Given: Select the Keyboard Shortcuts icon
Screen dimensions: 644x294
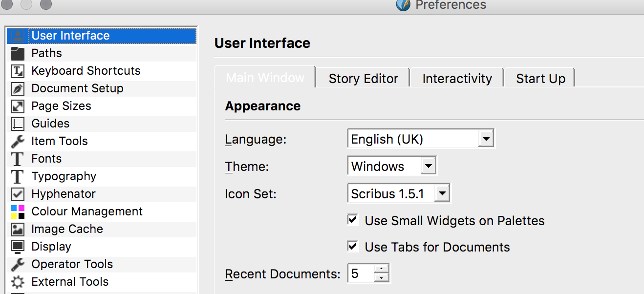Looking at the screenshot, I should tap(18, 71).
